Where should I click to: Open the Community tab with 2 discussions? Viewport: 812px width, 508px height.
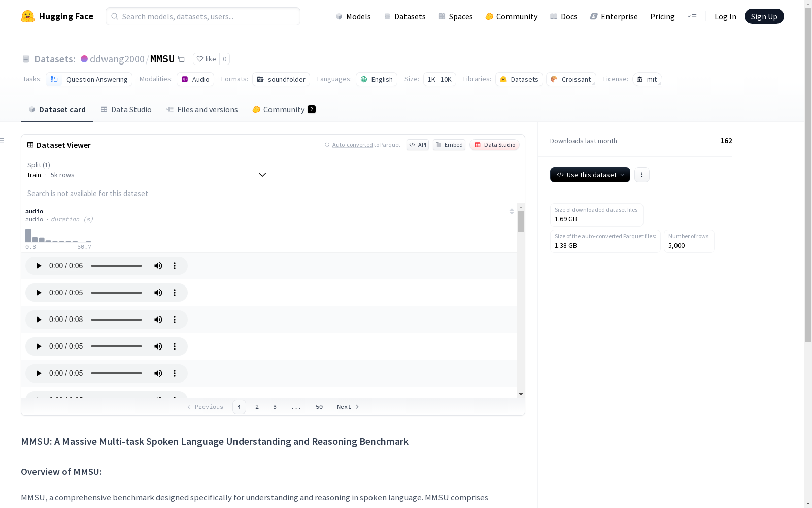pos(284,110)
